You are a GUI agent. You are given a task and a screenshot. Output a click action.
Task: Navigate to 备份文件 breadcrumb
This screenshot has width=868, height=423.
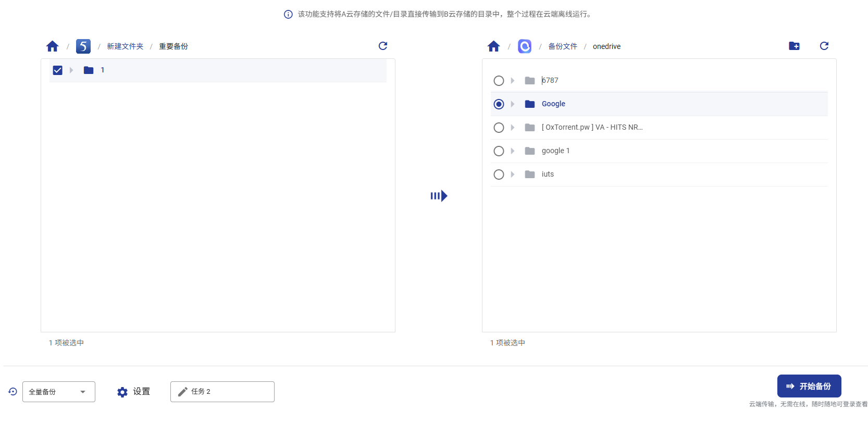563,46
